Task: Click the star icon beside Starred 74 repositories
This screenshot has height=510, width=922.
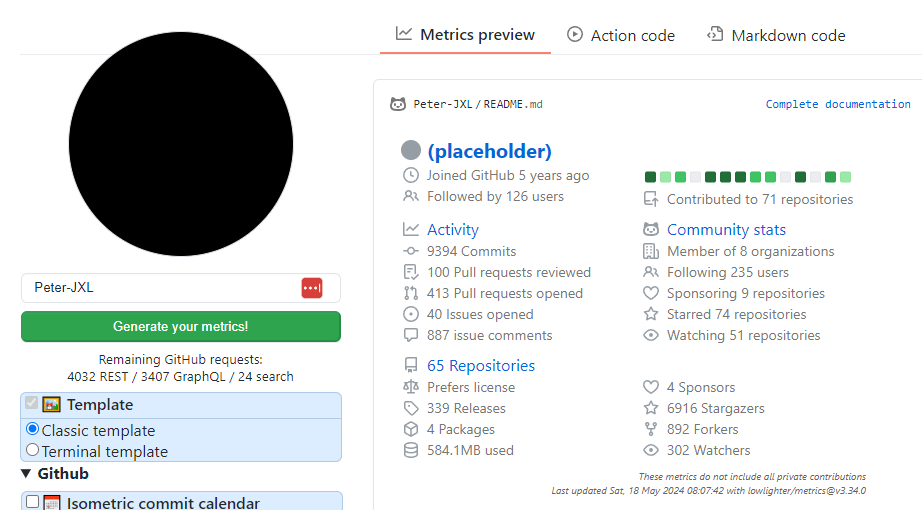Action: pyautogui.click(x=651, y=314)
